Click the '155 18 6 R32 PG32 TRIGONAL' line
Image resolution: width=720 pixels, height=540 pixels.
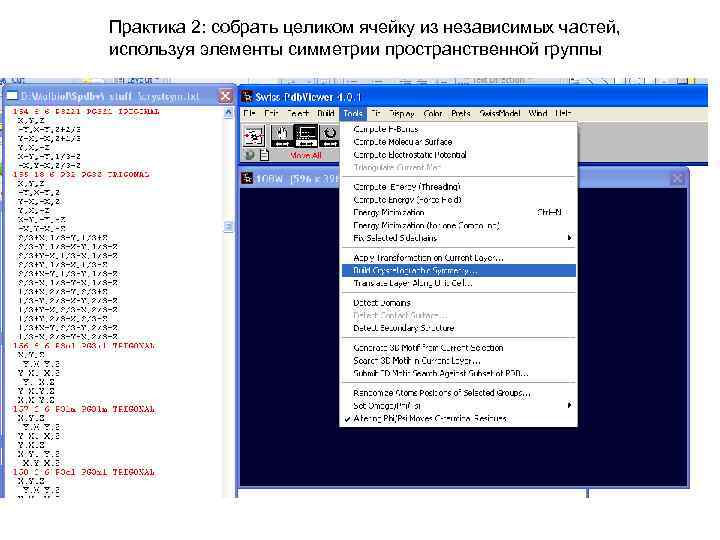click(x=81, y=174)
